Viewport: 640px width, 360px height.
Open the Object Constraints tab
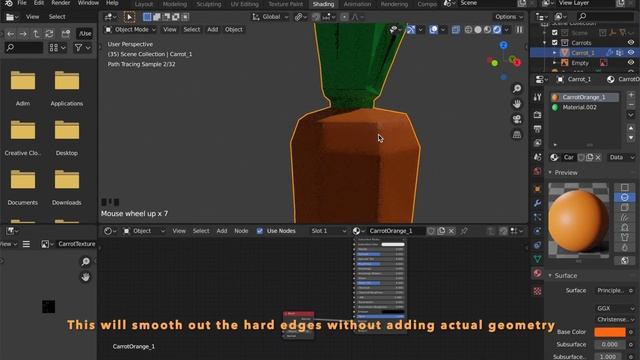coord(538,245)
